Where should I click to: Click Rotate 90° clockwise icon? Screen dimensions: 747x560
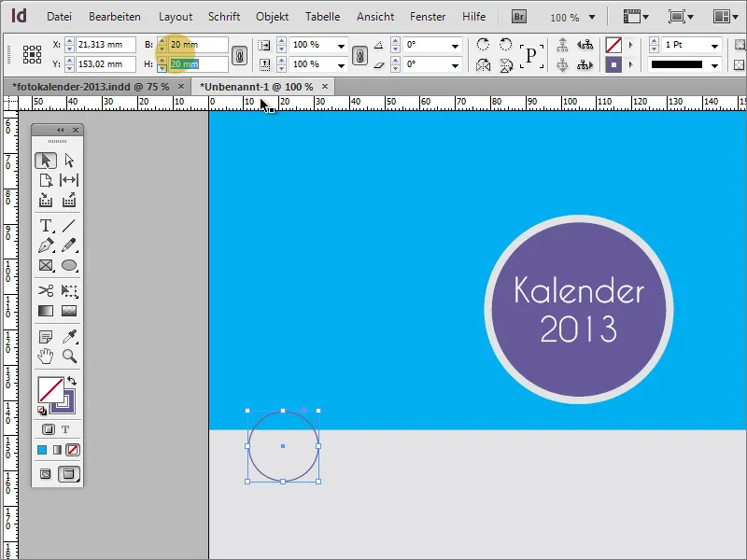(x=483, y=45)
